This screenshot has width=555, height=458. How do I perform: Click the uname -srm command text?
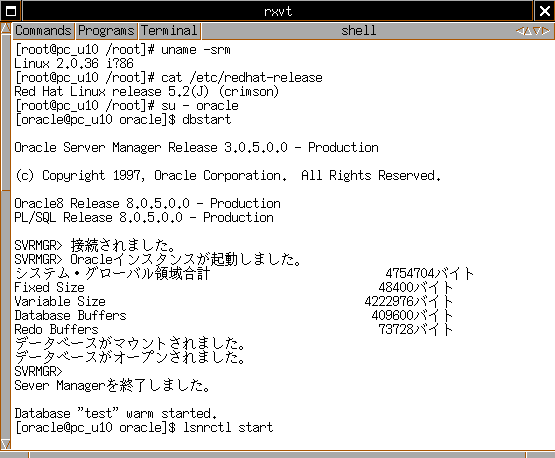point(196,50)
